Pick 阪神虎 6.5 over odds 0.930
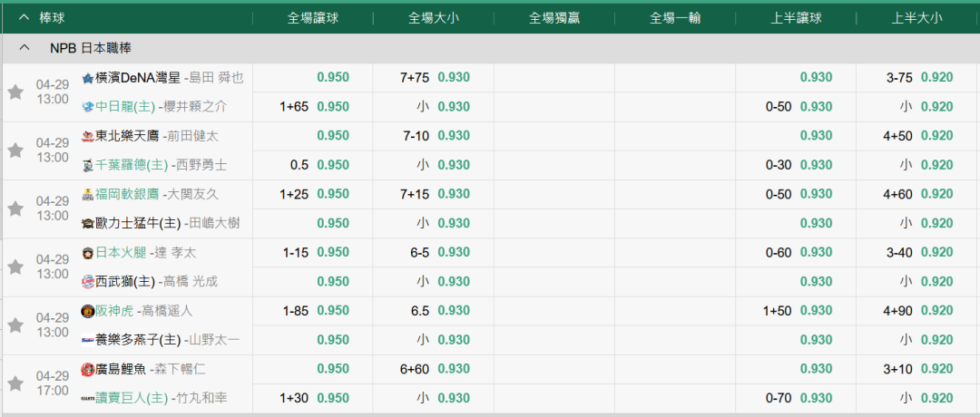Viewport: 980px width, 417px height. click(454, 311)
